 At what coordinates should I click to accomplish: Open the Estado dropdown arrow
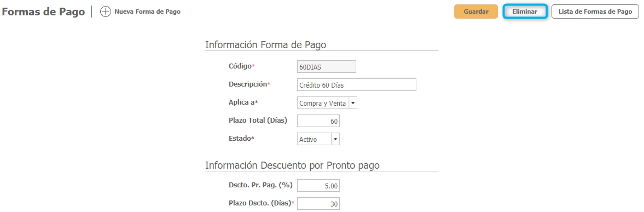[x=335, y=139]
